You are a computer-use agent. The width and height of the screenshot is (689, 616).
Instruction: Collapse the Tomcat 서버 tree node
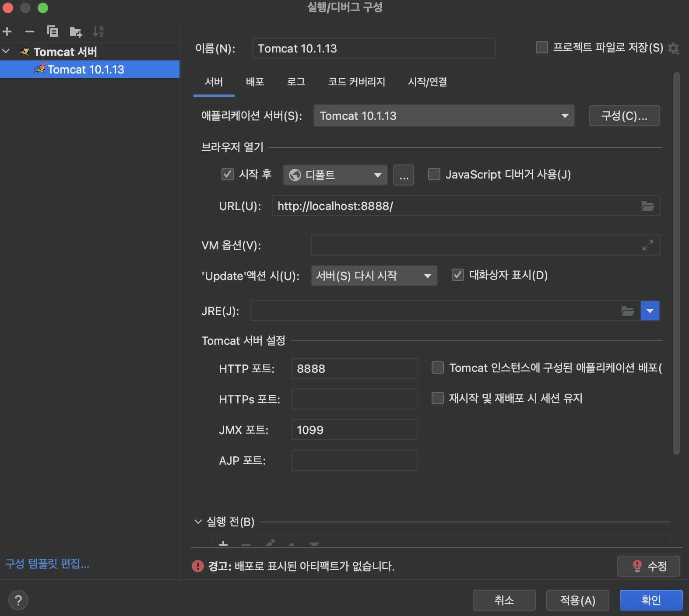click(6, 51)
